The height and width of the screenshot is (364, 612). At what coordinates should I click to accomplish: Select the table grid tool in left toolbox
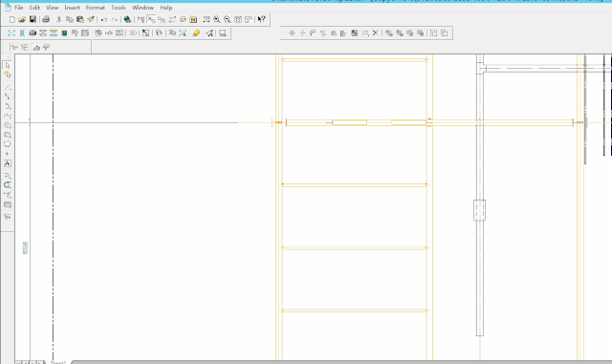click(x=8, y=204)
